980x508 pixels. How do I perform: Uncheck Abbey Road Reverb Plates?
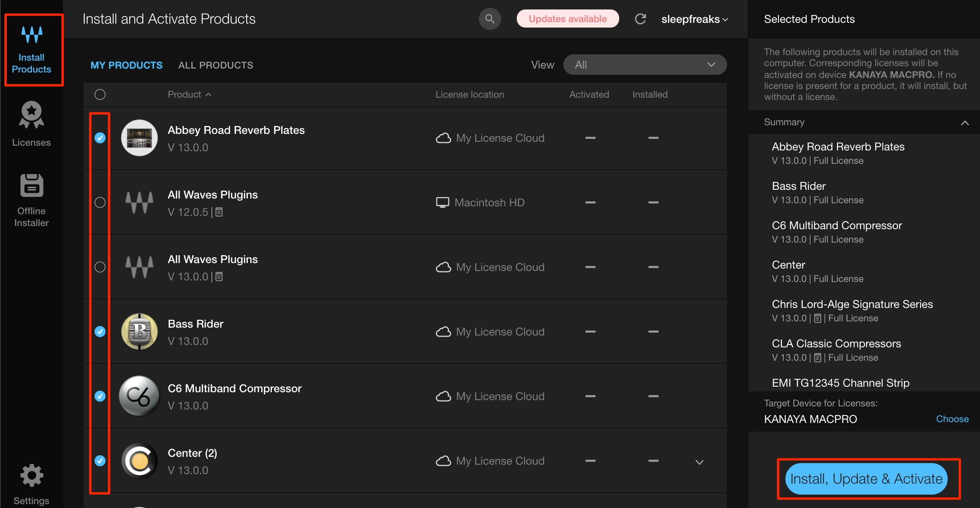[100, 138]
